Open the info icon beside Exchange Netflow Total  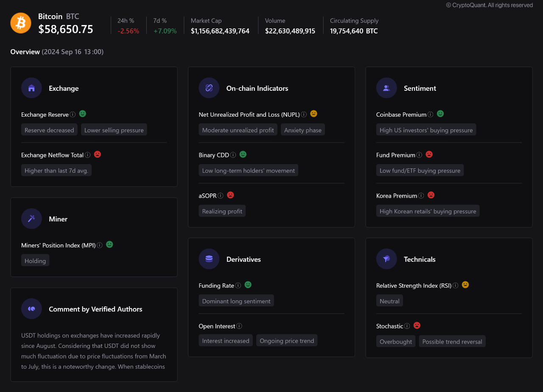pos(88,155)
